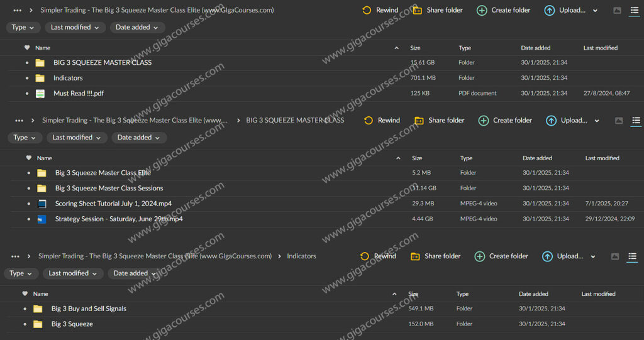Click folder icon of Big 3 Squeeze Master Class Sessions

pyautogui.click(x=42, y=189)
